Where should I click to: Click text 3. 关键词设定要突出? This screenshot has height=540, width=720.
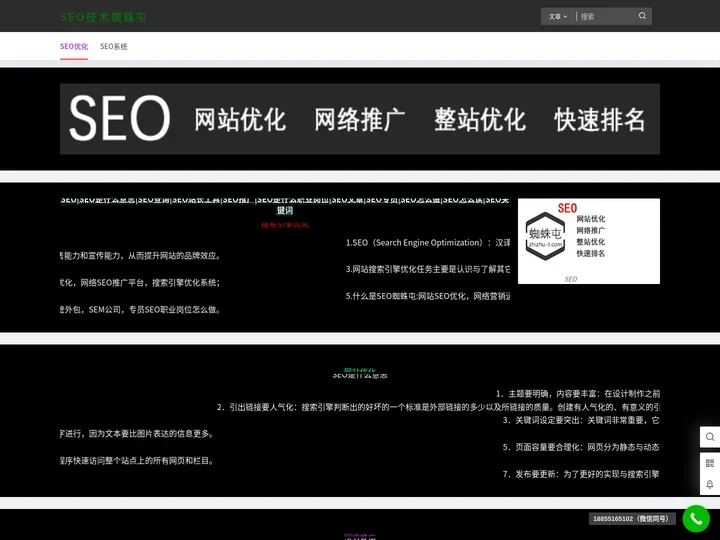pos(581,420)
